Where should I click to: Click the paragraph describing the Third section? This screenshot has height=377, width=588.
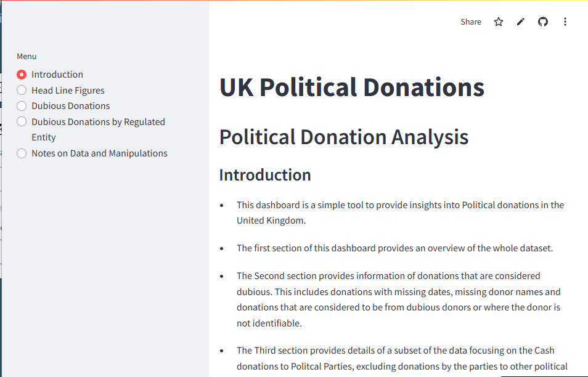[402, 359]
